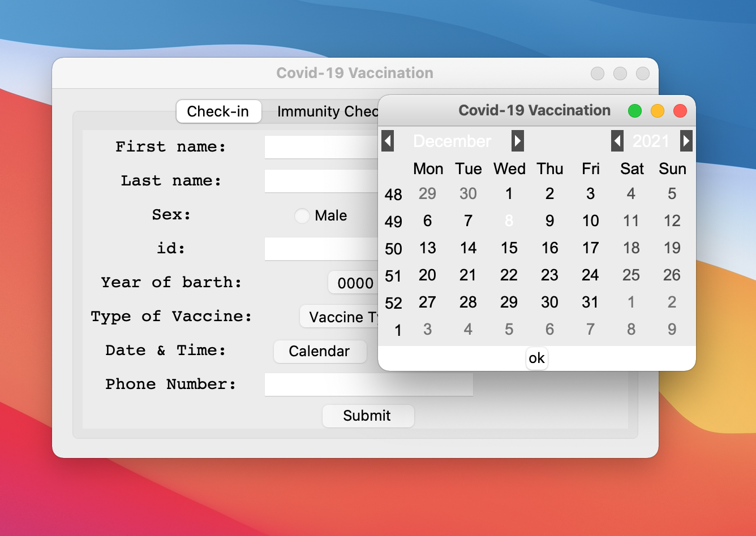Go to next month after December
Viewport: 756px width, 536px height.
518,141
